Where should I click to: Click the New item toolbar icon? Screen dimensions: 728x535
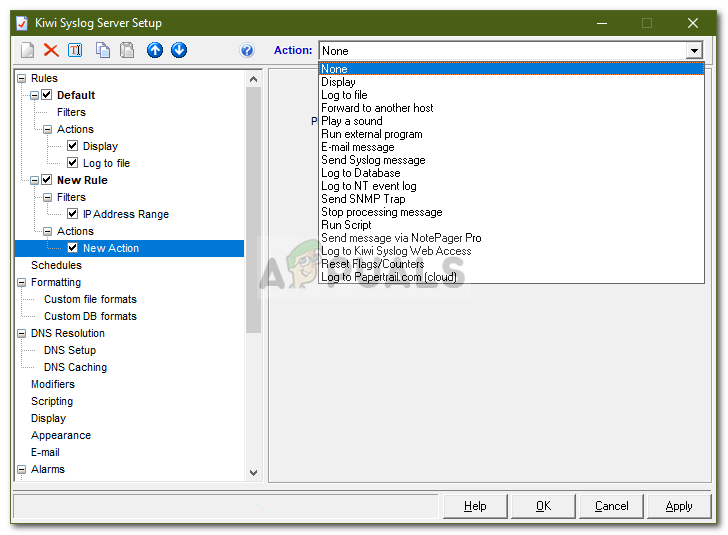click(27, 50)
